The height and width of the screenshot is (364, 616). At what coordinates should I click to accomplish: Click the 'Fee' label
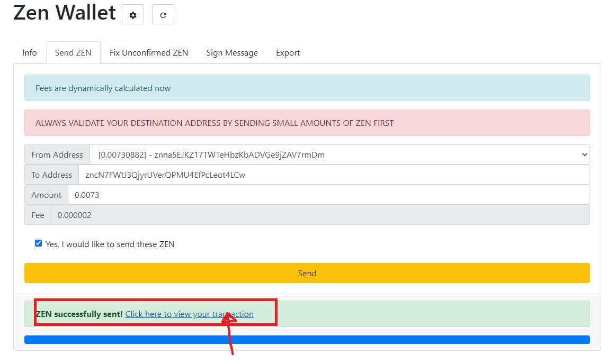click(x=38, y=215)
